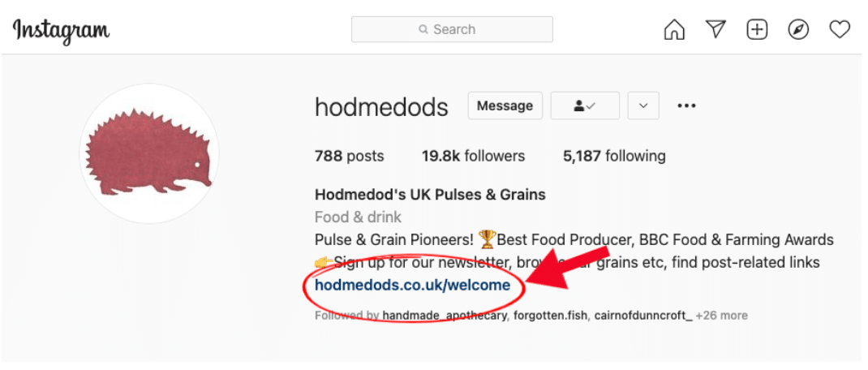The image size is (868, 370).
Task: Open hodmedods.co.uk/welcome link
Action: click(412, 286)
